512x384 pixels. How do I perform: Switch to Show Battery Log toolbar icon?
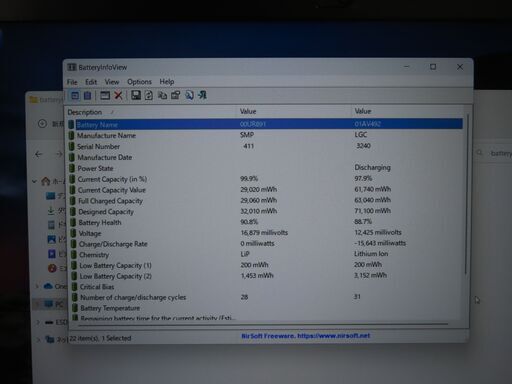[87, 96]
